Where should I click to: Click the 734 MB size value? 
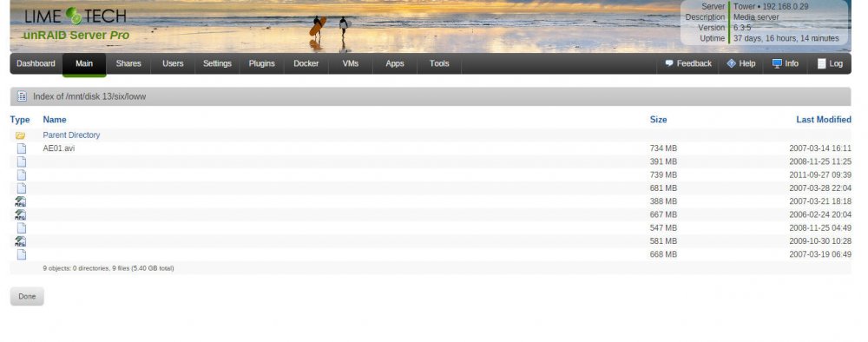663,148
